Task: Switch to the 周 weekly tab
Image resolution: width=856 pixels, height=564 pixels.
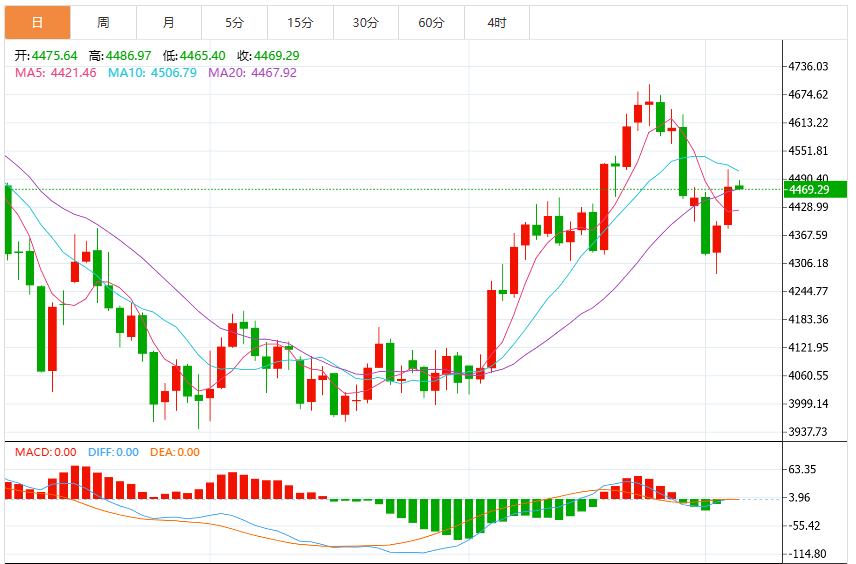Action: [103, 22]
